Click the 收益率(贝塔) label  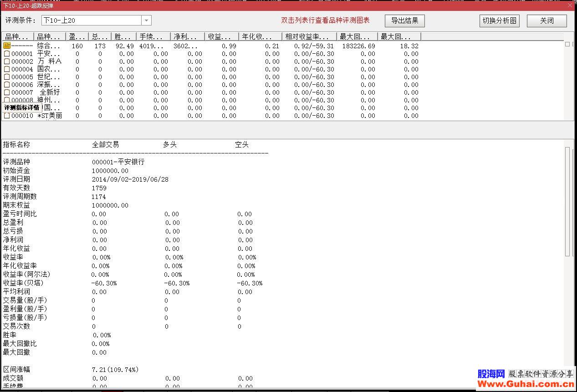click(23, 283)
